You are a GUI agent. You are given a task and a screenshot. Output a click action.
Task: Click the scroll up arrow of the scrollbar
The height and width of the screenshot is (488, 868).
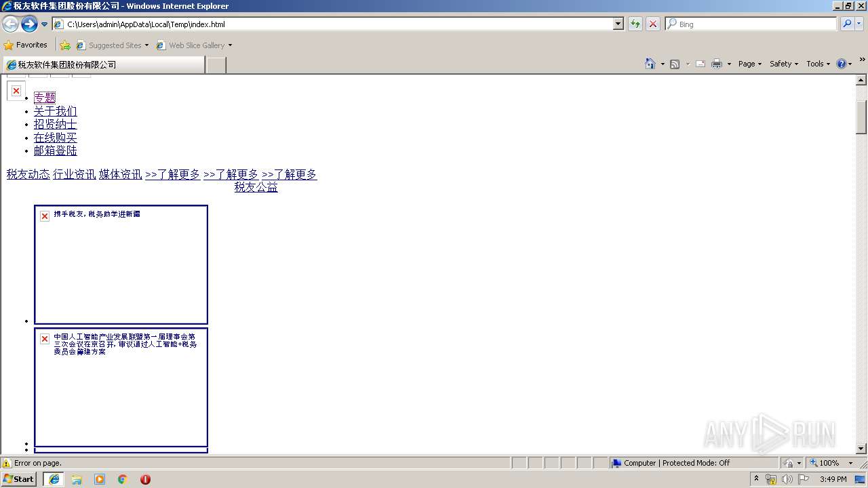(x=861, y=79)
